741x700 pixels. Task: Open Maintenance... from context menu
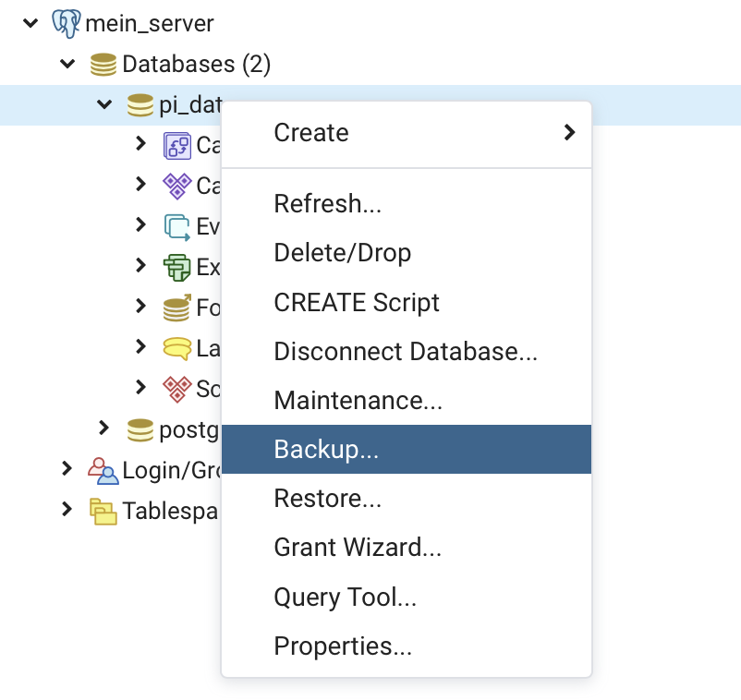407,401
